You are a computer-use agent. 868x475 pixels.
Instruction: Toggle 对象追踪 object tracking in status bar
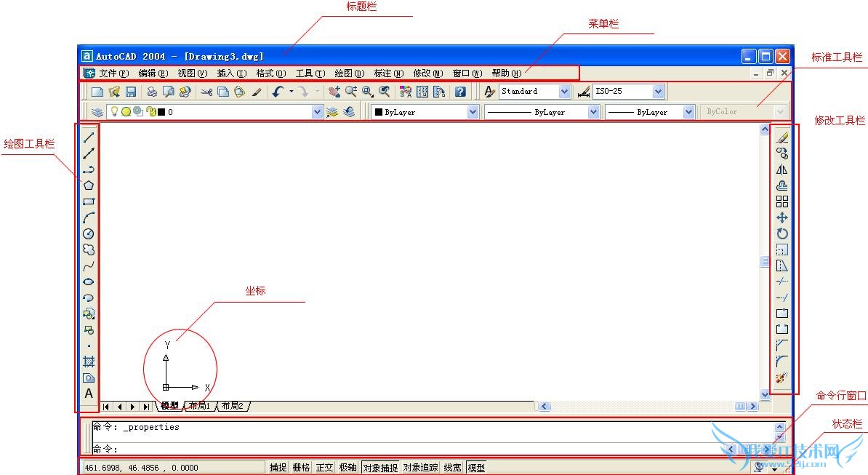tap(421, 468)
